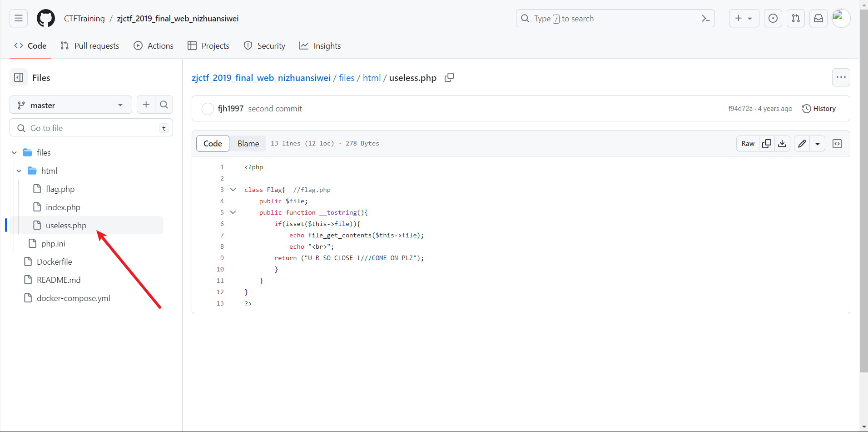
Task: Click line number 1 in code
Action: click(x=222, y=167)
